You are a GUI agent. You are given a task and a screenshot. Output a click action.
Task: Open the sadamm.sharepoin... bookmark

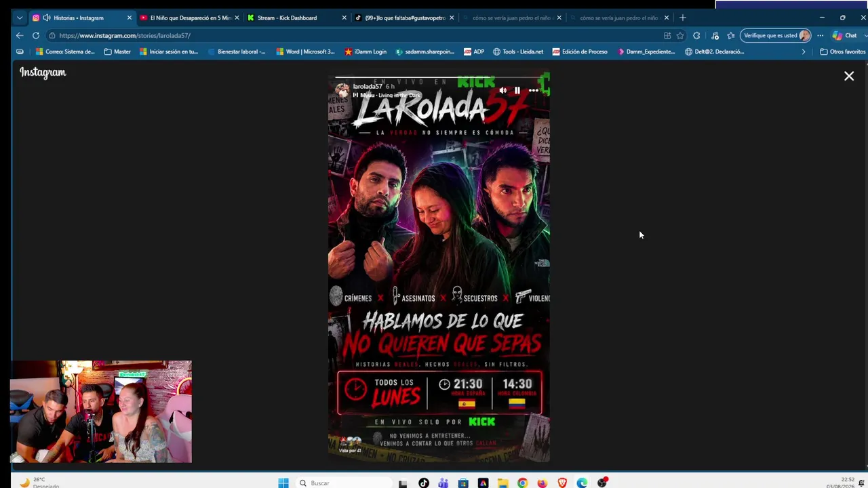click(425, 52)
